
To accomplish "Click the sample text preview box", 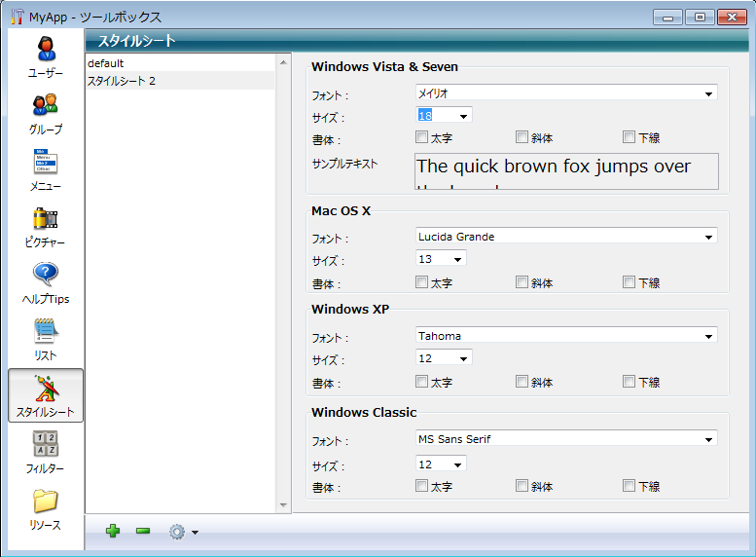I will (x=566, y=170).
